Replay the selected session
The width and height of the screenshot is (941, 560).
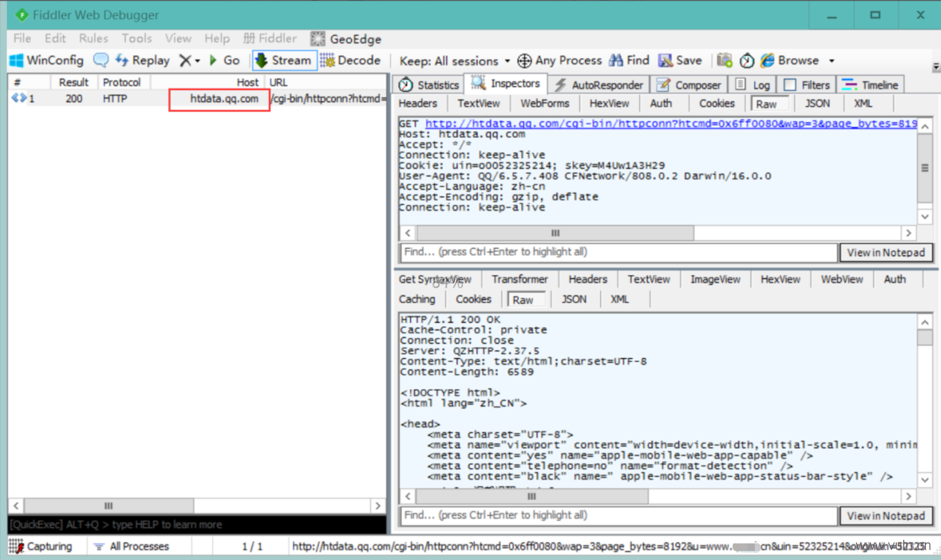[142, 60]
